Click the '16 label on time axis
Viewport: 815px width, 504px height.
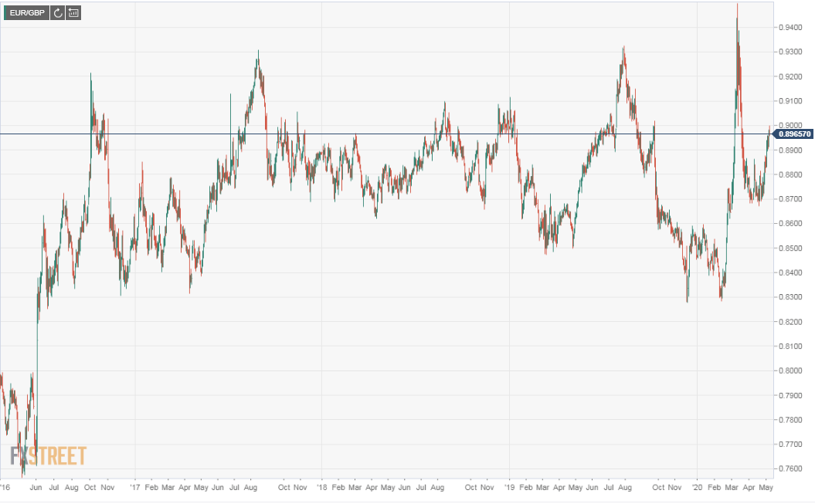pos(5,487)
